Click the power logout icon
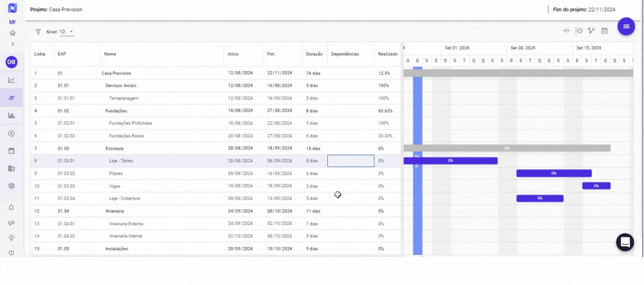The width and height of the screenshot is (644, 285). [12, 252]
